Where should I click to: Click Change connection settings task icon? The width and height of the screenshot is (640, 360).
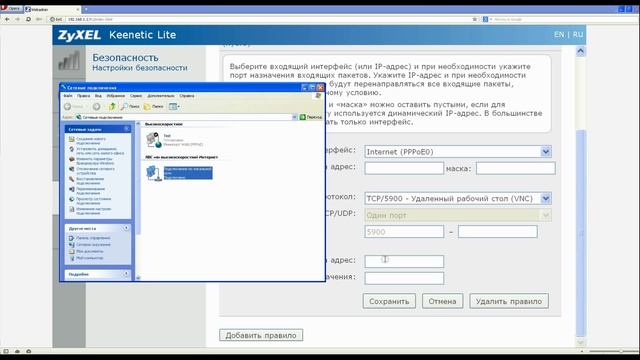72,209
